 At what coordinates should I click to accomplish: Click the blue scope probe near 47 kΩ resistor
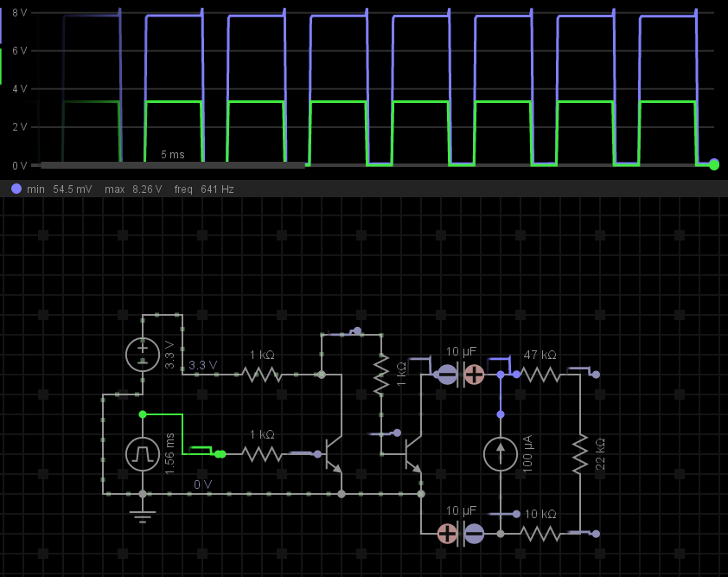[x=516, y=375]
